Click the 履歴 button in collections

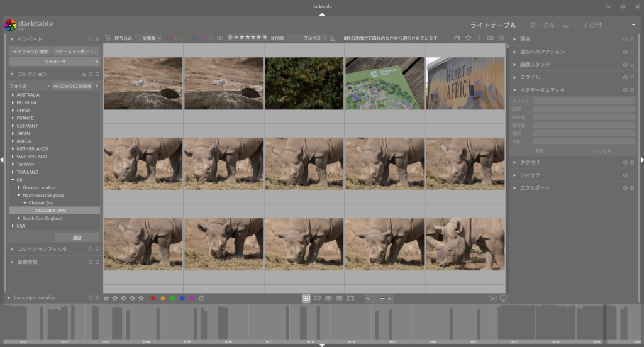point(77,238)
